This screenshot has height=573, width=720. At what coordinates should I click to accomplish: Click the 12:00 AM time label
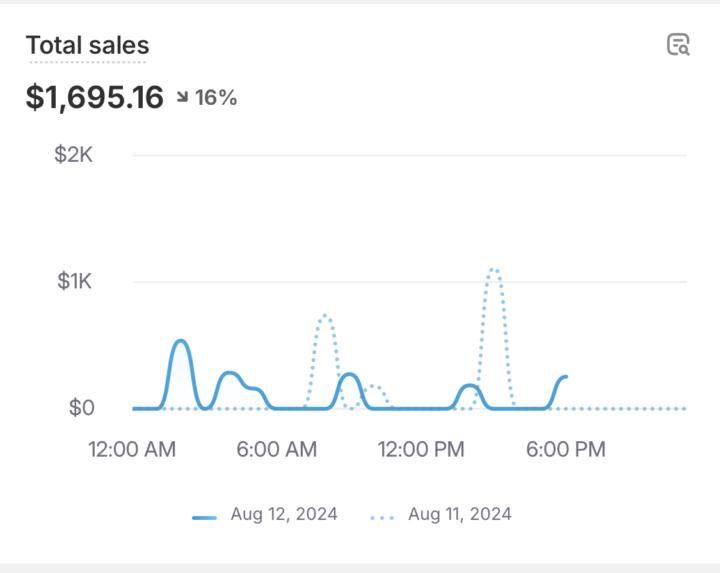pyautogui.click(x=132, y=450)
